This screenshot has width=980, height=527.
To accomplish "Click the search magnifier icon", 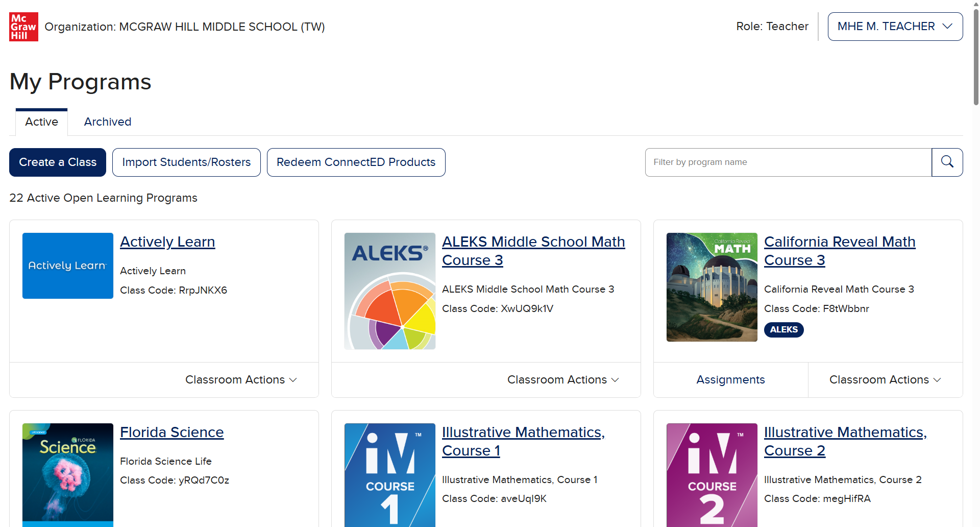I will click(x=947, y=162).
